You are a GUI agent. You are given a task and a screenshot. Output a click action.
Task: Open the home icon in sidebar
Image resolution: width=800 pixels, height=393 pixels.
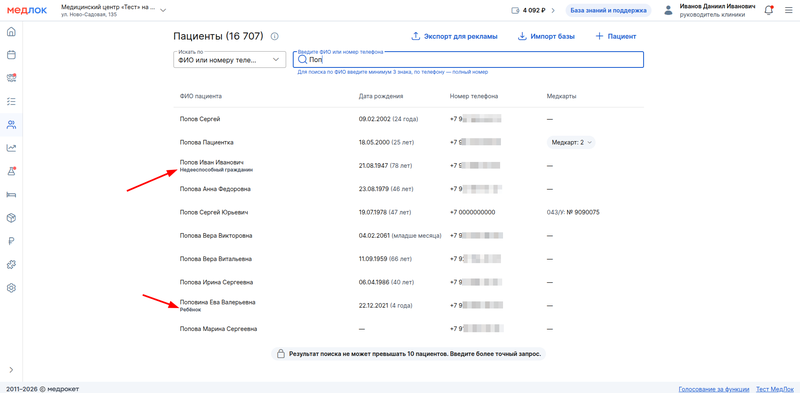pyautogui.click(x=11, y=32)
